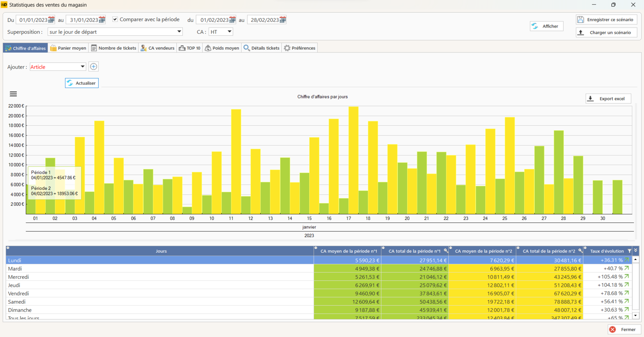Click Enregistrer ce scénario button
Viewport: 644px width, 337px height.
coord(606,20)
